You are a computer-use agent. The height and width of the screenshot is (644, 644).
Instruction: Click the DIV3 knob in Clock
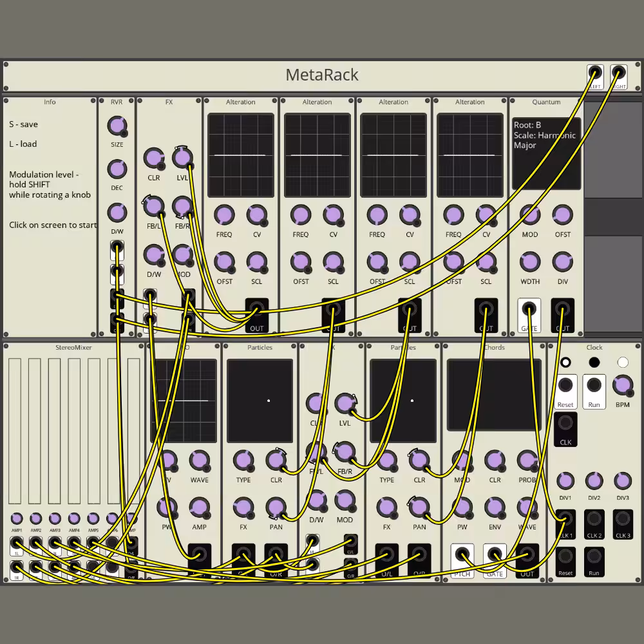(623, 480)
